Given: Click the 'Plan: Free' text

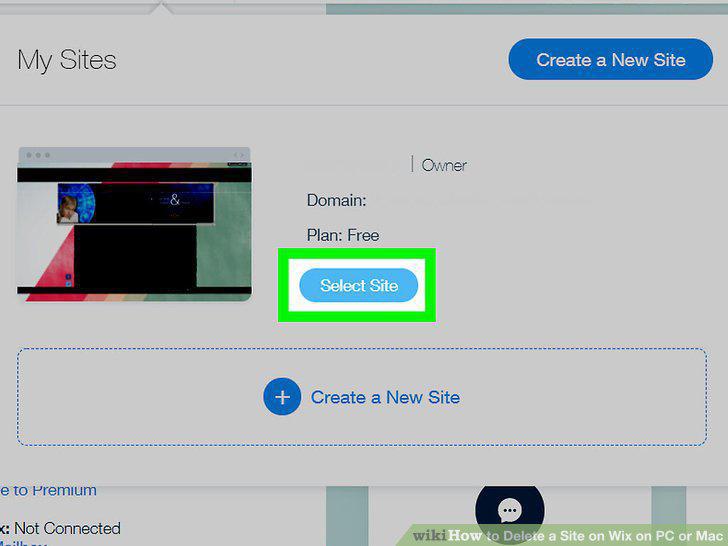Looking at the screenshot, I should coord(343,235).
